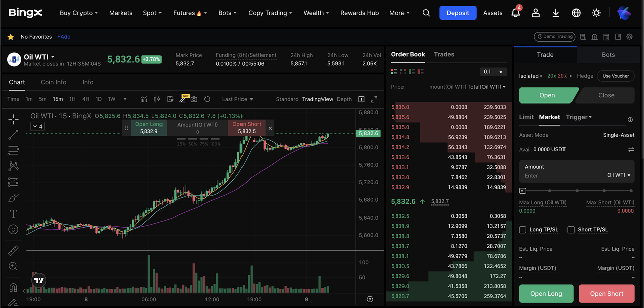Screen dimensions: 644x308
Task: Switch to the Trades tab
Action: [444, 54]
